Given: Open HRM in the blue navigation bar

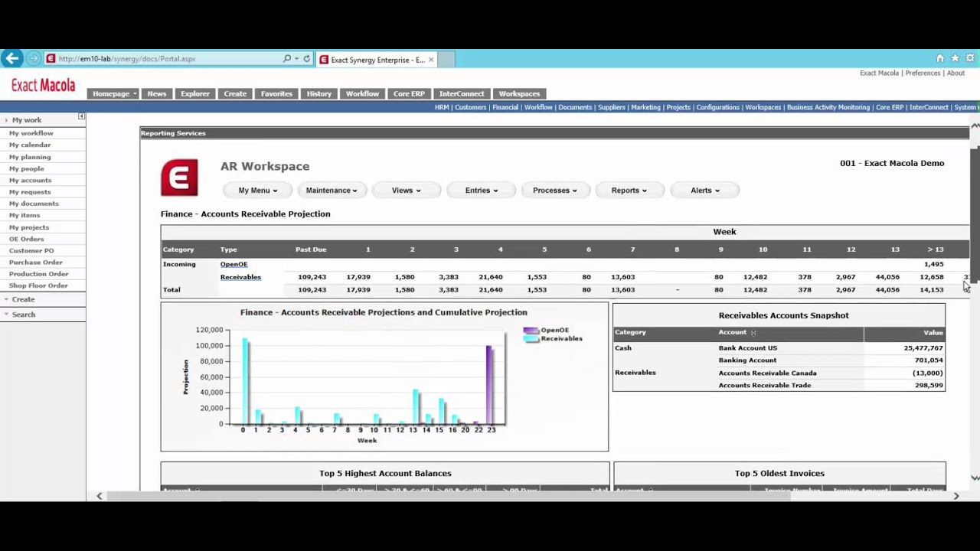Looking at the screenshot, I should [x=442, y=107].
